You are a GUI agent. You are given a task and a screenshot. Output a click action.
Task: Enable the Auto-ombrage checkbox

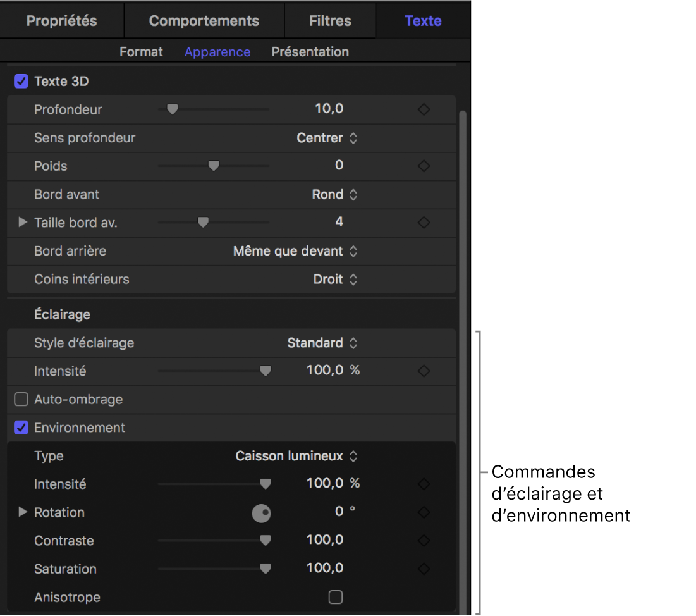tap(21, 400)
